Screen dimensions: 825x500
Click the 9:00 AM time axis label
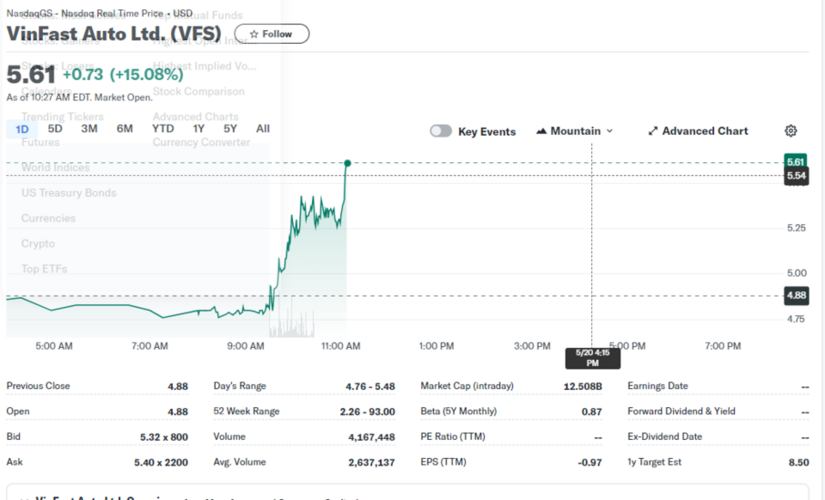[245, 346]
